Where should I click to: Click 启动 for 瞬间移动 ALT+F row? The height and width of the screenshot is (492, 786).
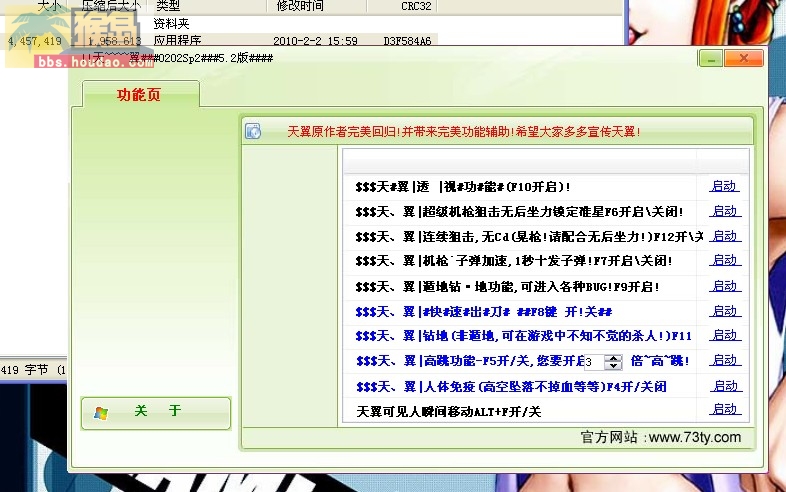click(x=725, y=409)
